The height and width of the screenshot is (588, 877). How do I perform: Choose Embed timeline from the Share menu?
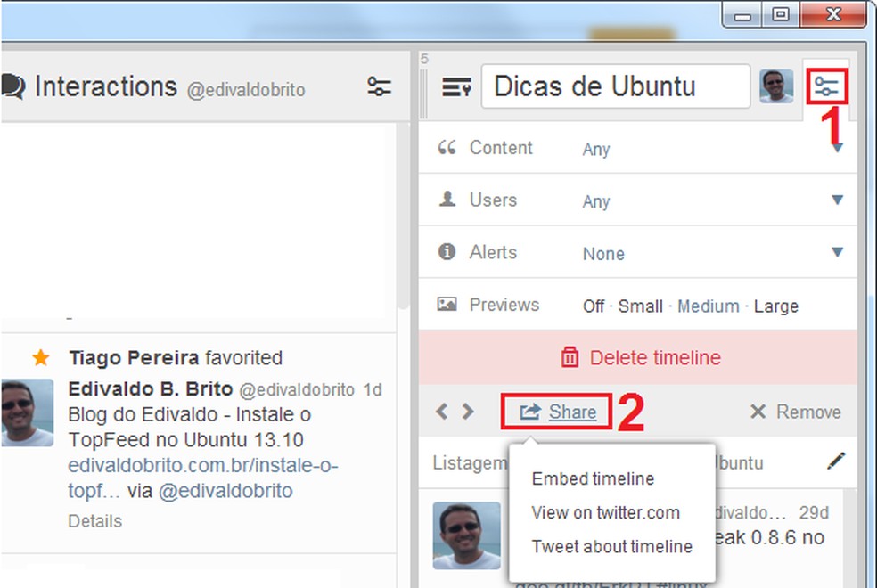coord(592,478)
